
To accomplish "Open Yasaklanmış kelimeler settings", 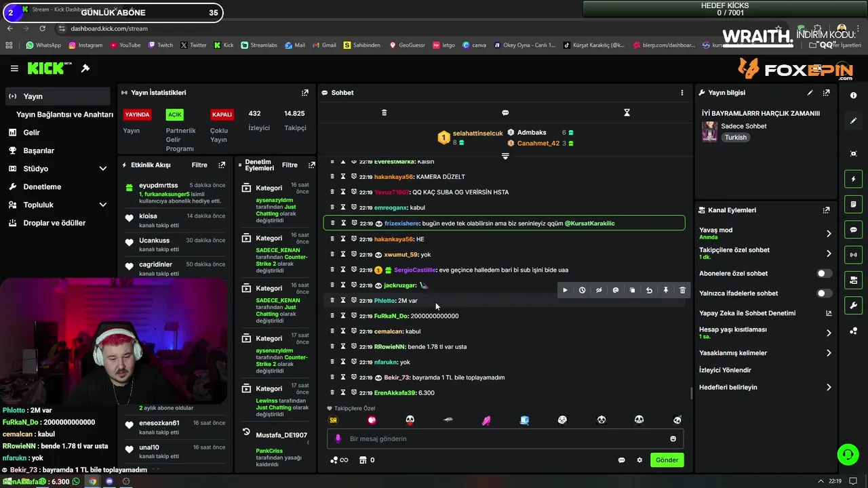I will pyautogui.click(x=765, y=353).
